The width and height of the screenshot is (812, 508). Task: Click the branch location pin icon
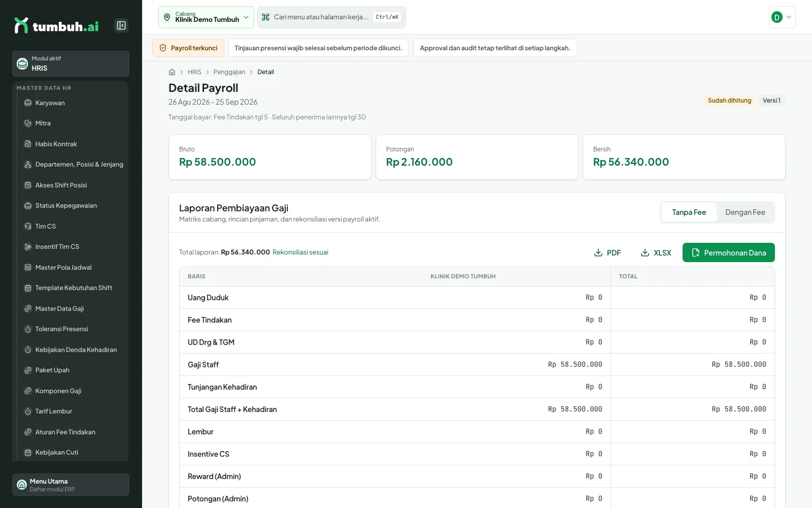click(167, 17)
